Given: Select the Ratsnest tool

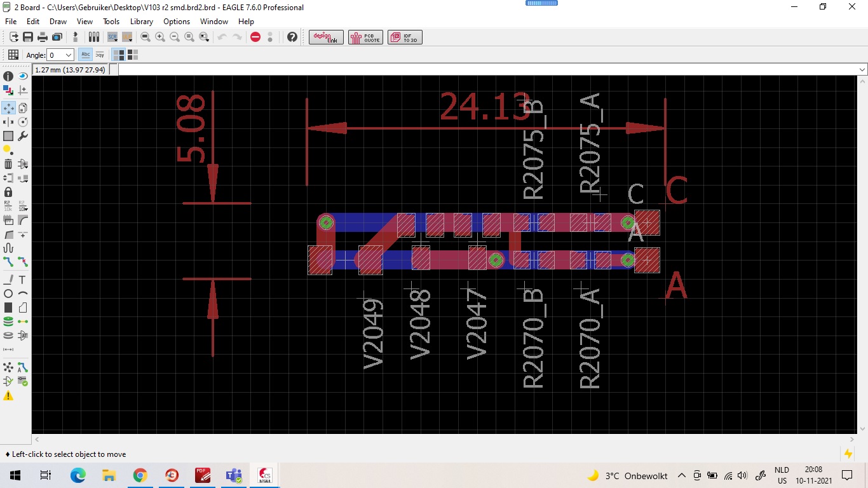Looking at the screenshot, I should 8,367.
